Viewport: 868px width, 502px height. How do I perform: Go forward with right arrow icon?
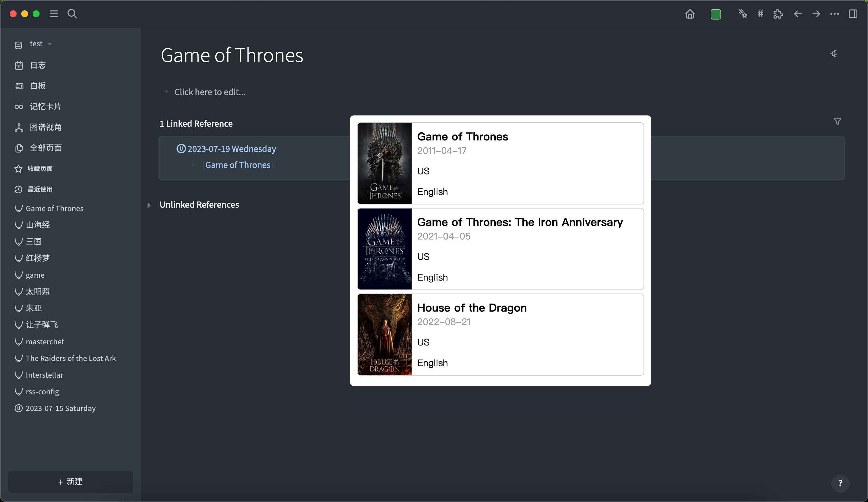coord(816,14)
